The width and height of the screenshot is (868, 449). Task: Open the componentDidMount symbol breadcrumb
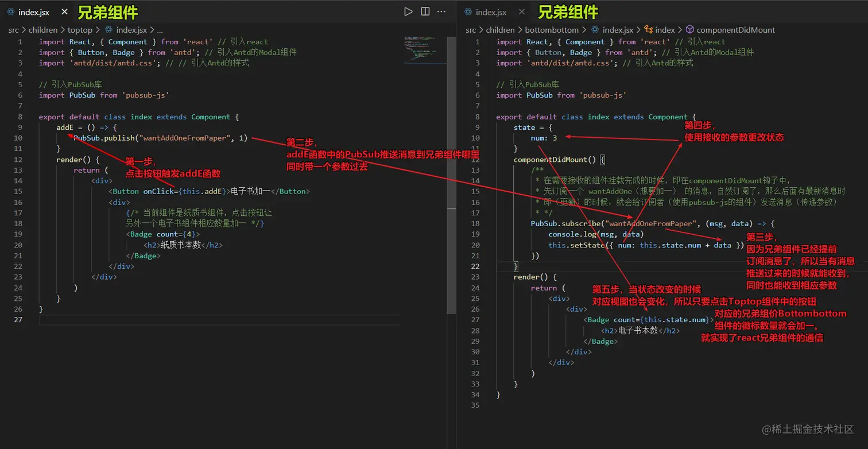point(730,30)
